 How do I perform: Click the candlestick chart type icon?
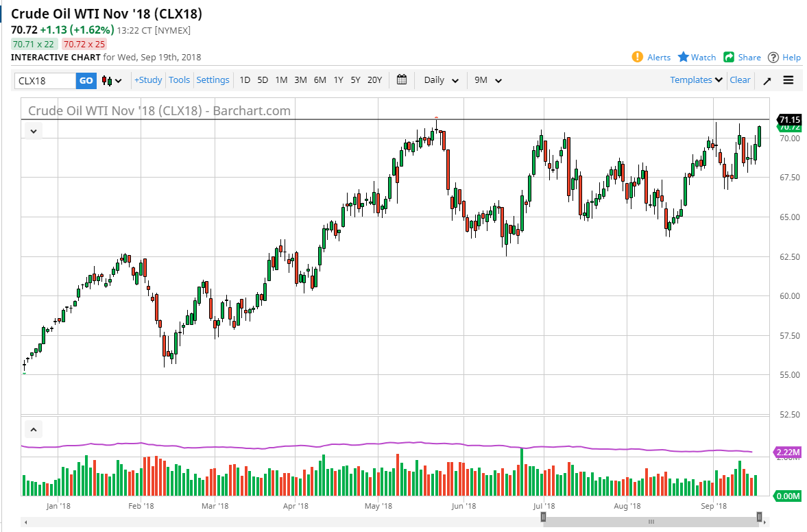(x=108, y=80)
